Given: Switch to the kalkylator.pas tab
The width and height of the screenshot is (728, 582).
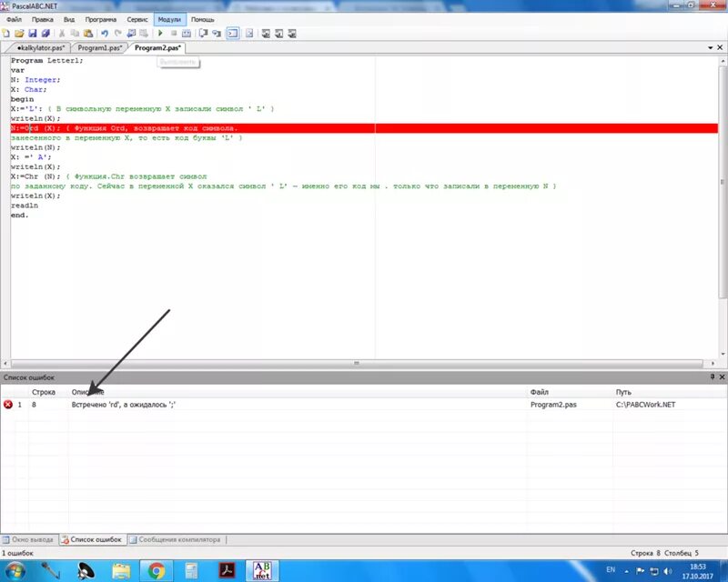Looking at the screenshot, I should tap(40, 48).
